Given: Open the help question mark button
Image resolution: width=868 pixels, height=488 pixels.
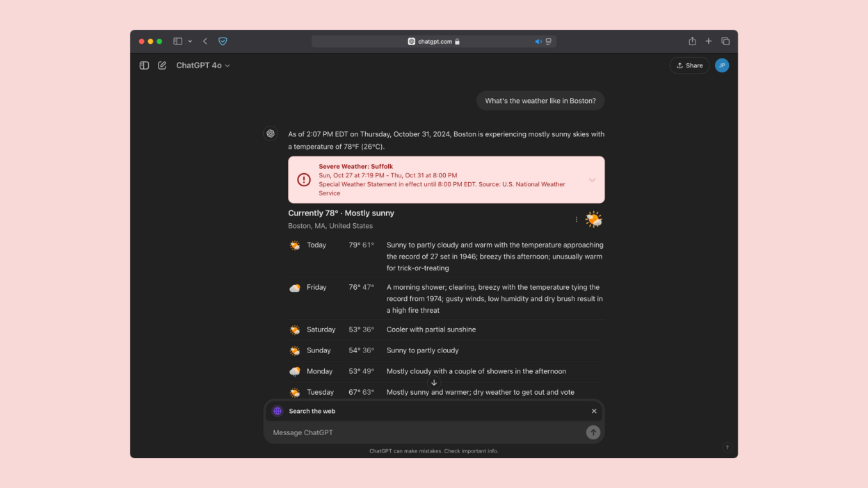Looking at the screenshot, I should 727,448.
